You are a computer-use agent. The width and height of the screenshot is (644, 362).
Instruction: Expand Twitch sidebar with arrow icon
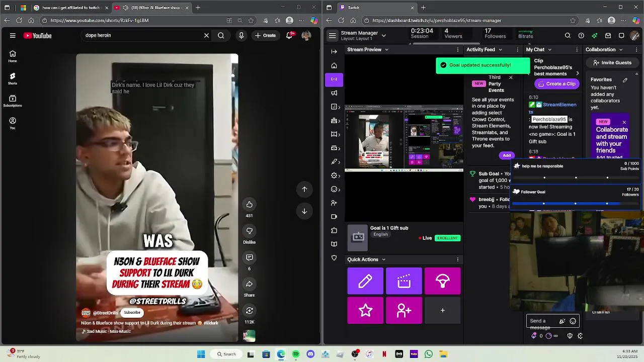point(334,51)
